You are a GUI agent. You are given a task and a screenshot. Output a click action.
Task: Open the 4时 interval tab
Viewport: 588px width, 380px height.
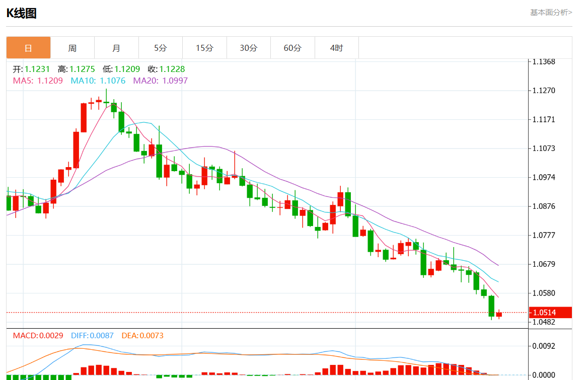pyautogui.click(x=337, y=48)
